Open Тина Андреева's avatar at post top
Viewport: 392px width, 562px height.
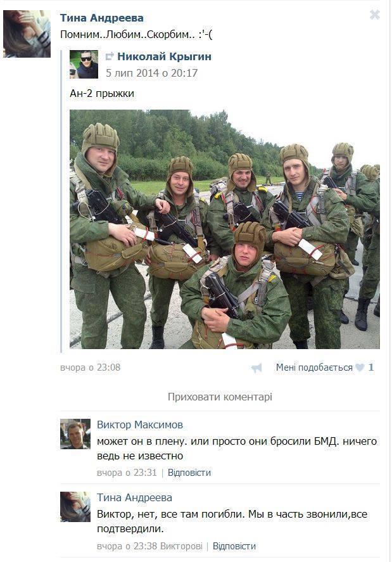point(27,34)
